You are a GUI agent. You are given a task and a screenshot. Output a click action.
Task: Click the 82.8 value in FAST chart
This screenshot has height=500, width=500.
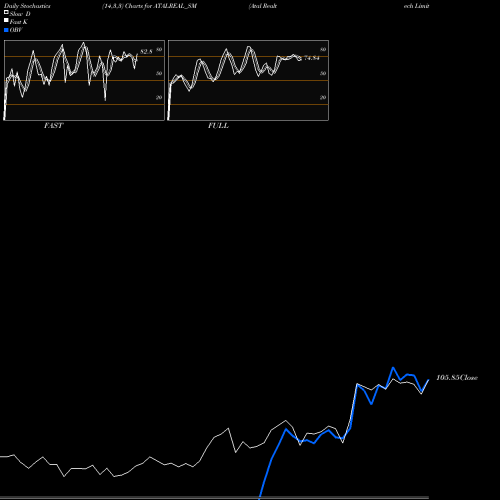pyautogui.click(x=146, y=52)
